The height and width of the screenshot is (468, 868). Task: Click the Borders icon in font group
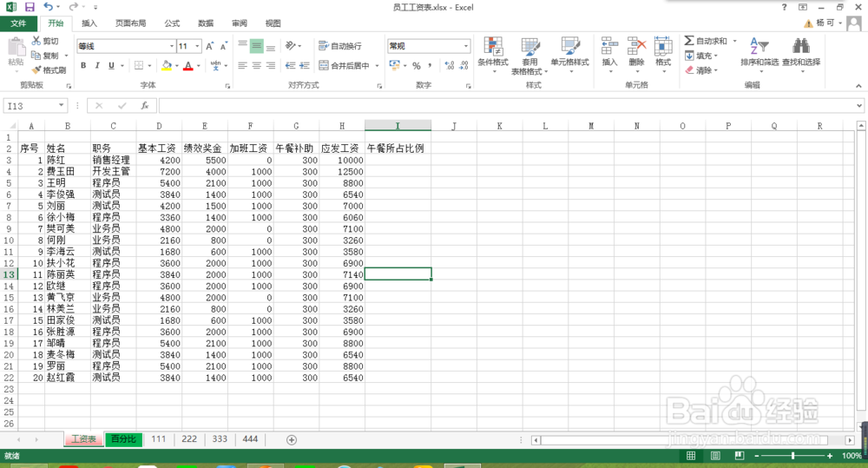pyautogui.click(x=139, y=65)
